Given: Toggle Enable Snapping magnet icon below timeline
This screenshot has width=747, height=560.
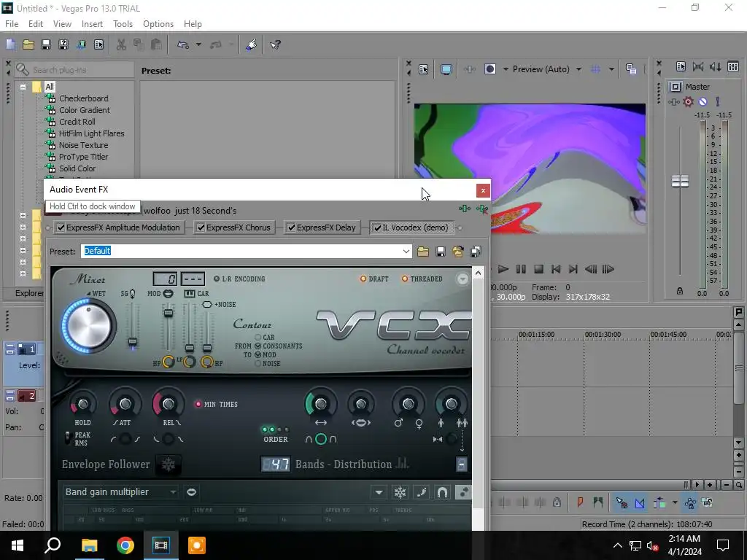Looking at the screenshot, I should tap(622, 502).
